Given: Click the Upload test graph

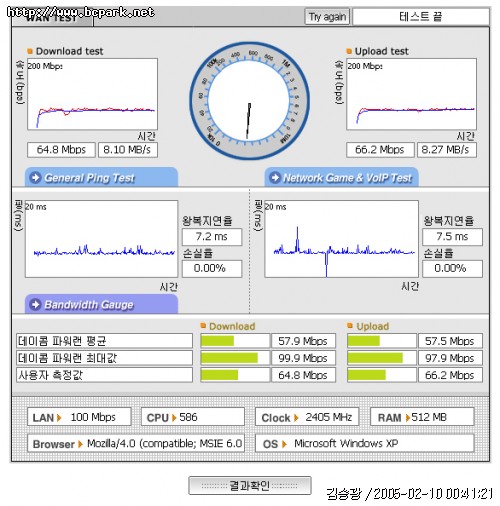Looking at the screenshot, I should 411,94.
